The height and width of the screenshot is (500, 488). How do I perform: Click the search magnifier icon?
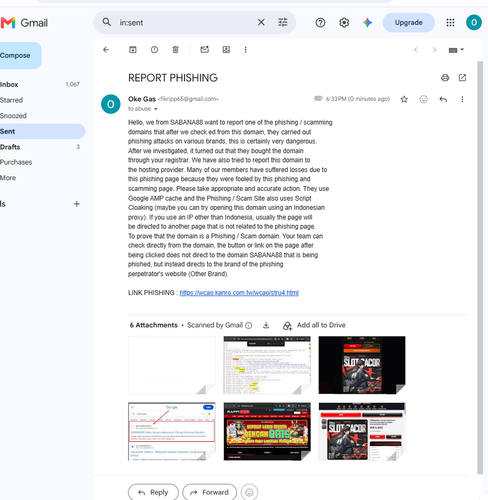click(x=107, y=22)
